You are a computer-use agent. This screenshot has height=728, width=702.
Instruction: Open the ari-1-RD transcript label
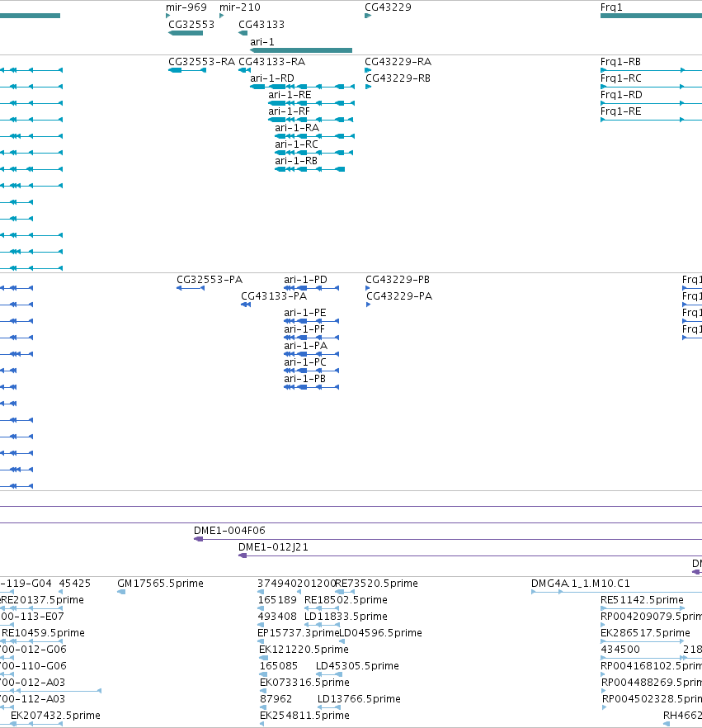[272, 78]
